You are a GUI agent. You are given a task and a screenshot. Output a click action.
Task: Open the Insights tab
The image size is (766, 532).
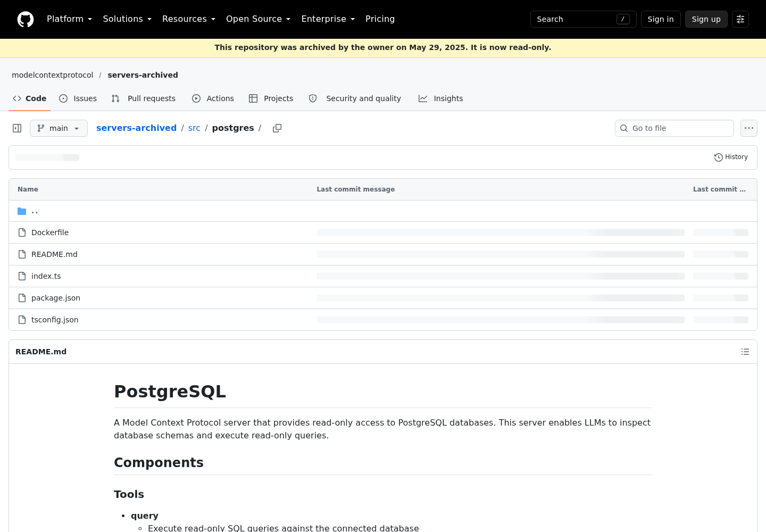(x=441, y=98)
